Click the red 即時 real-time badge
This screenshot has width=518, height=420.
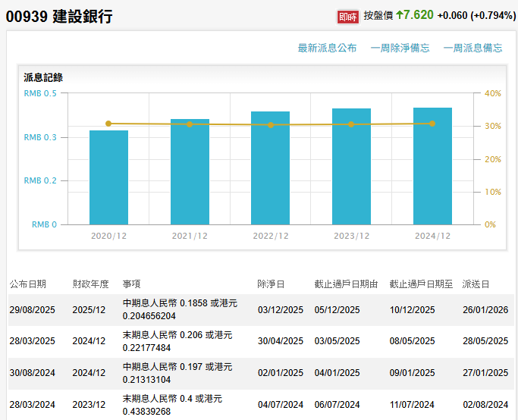[348, 16]
